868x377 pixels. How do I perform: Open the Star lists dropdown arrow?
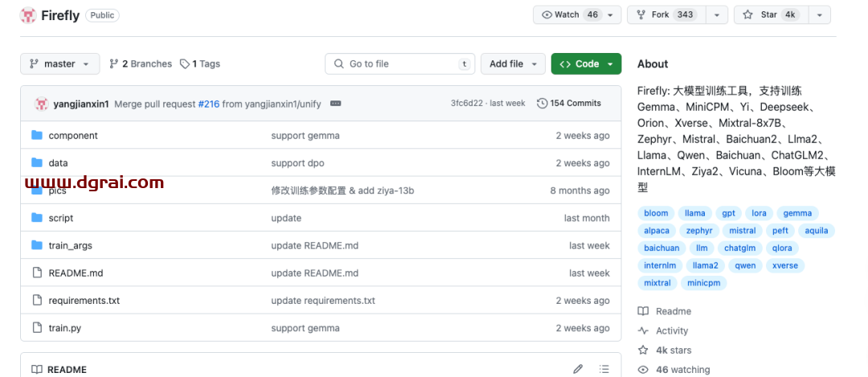(820, 15)
